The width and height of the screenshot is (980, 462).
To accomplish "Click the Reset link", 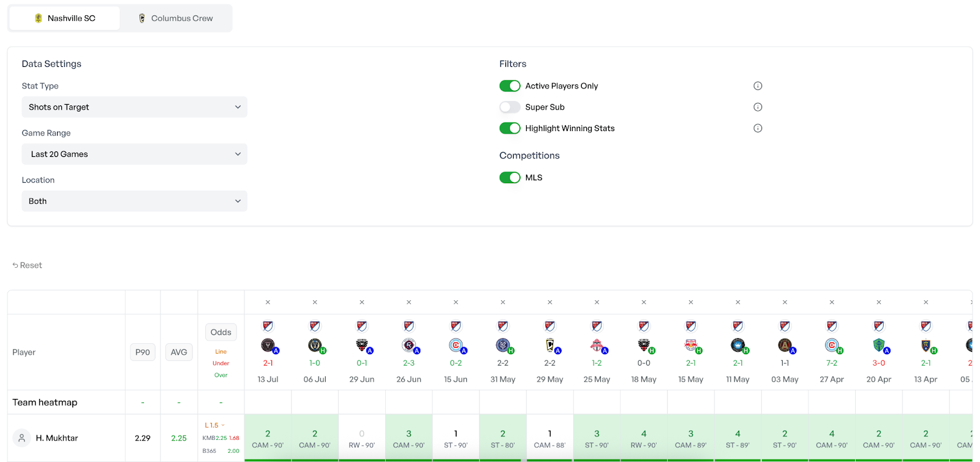I will point(27,265).
